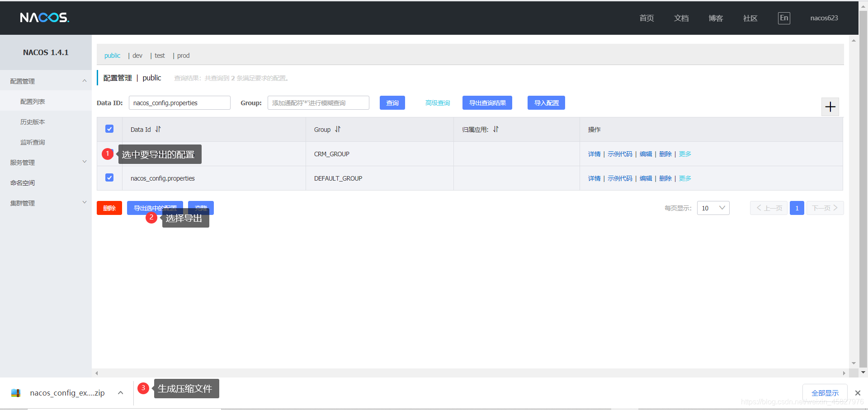Go to pagination page 1
This screenshot has width=868, height=410.
point(797,208)
